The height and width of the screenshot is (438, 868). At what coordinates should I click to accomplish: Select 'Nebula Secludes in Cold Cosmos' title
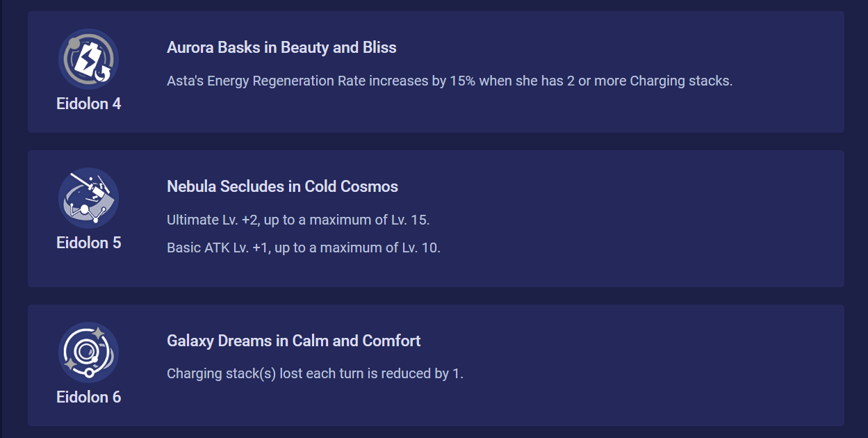[282, 186]
